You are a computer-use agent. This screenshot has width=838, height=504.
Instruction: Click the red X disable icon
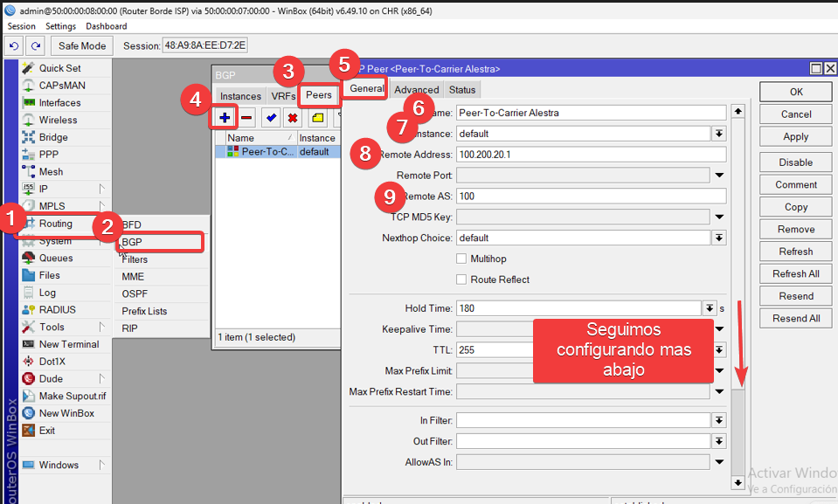(x=293, y=117)
